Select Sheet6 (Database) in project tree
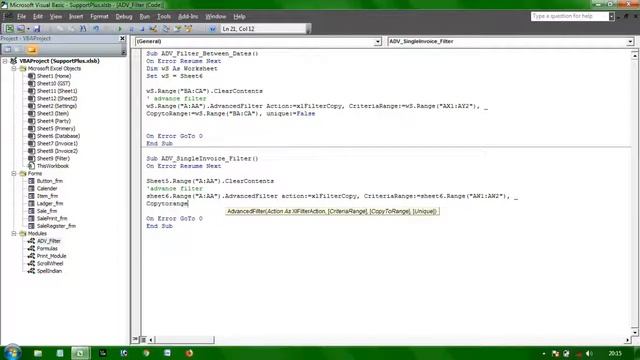 [58, 136]
